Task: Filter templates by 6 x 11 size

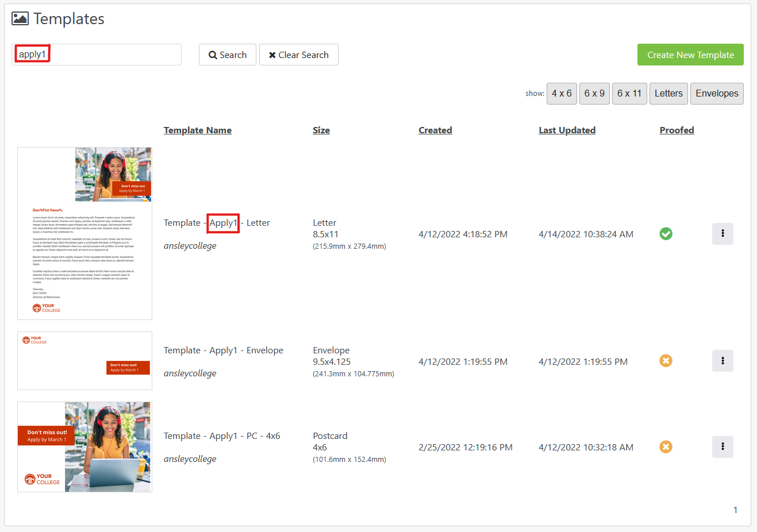Action: pos(629,94)
